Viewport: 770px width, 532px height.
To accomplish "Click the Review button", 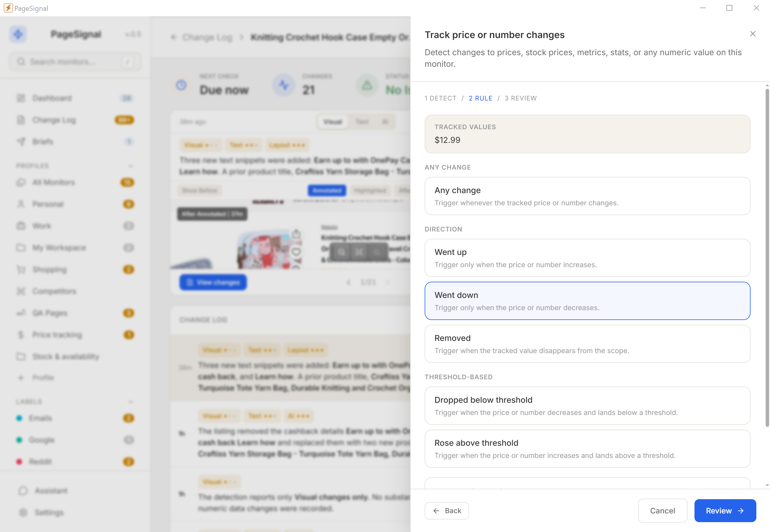I will (x=725, y=511).
